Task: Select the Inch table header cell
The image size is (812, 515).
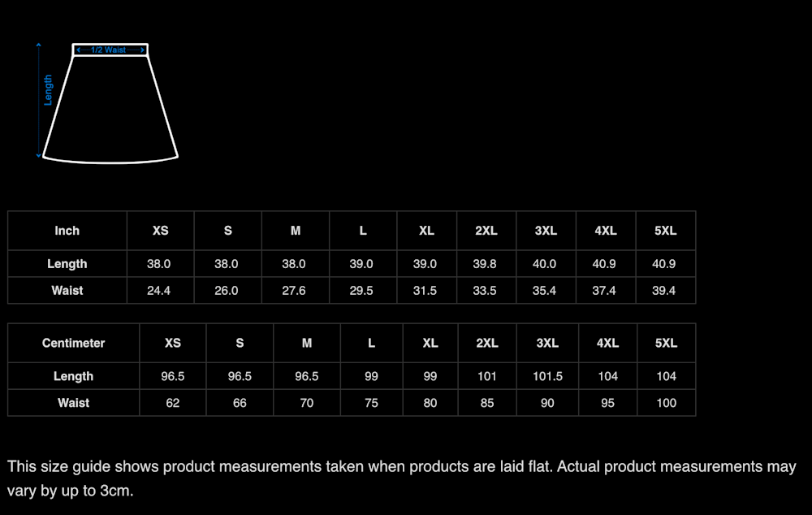Action: [67, 231]
